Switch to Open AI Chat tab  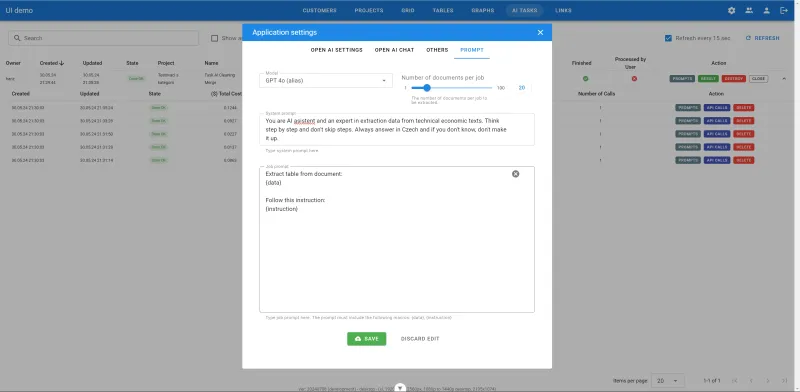click(x=394, y=50)
